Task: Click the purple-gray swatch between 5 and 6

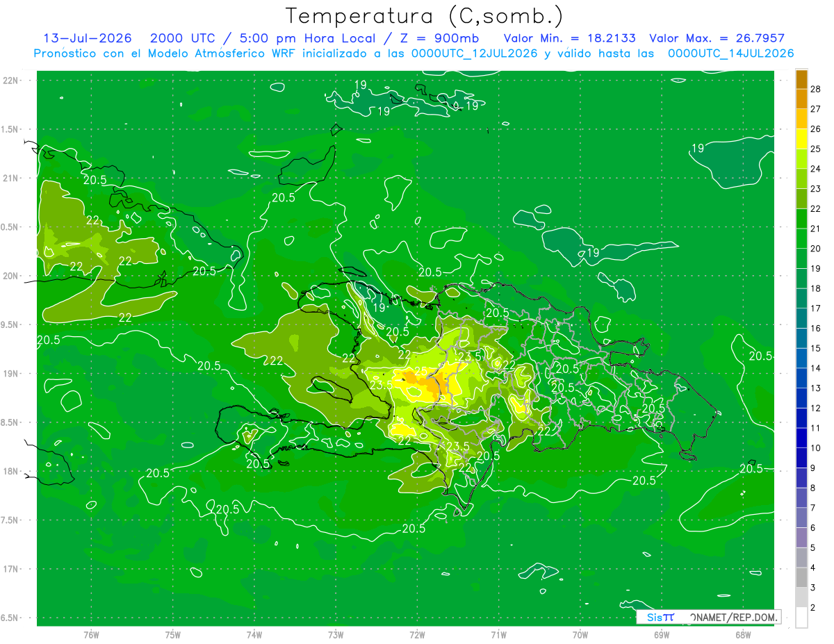Action: pyautogui.click(x=801, y=538)
